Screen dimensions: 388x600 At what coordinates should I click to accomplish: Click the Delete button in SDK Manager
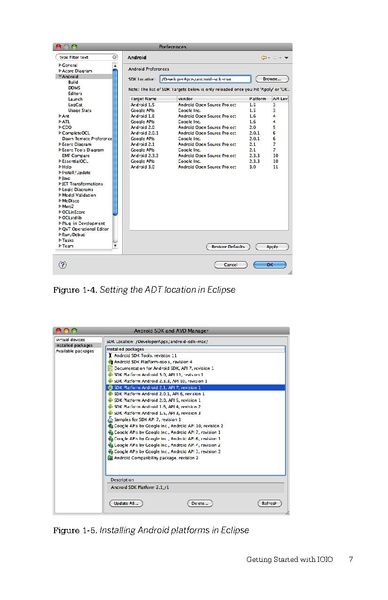(x=200, y=504)
